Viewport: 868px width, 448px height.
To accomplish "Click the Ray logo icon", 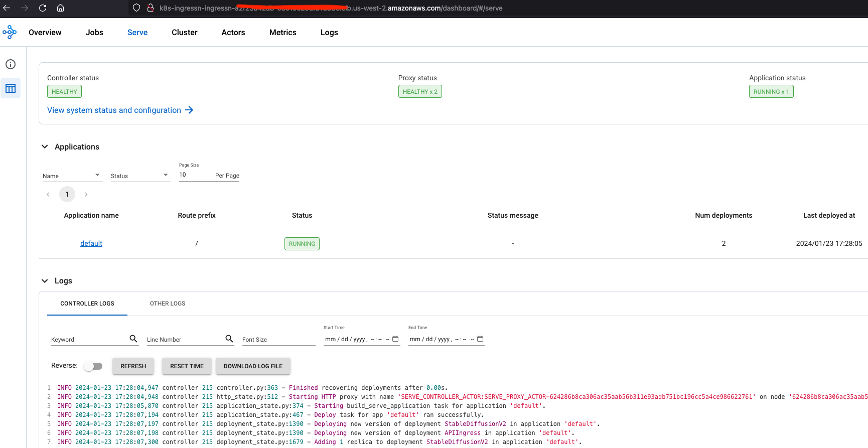I will click(10, 32).
